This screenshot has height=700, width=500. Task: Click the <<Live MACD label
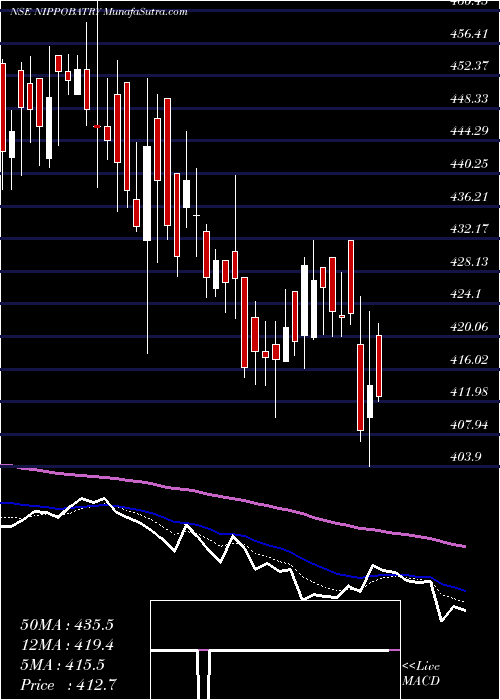(x=421, y=674)
